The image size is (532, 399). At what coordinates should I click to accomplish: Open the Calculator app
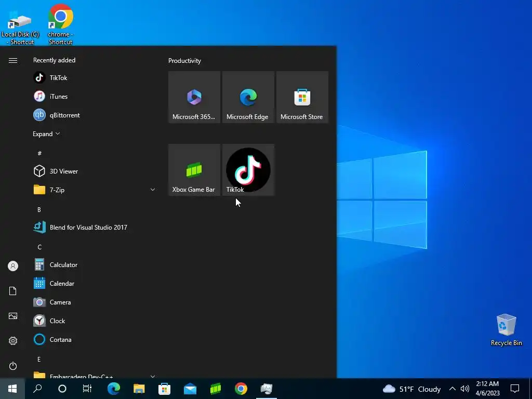click(x=95, y=264)
